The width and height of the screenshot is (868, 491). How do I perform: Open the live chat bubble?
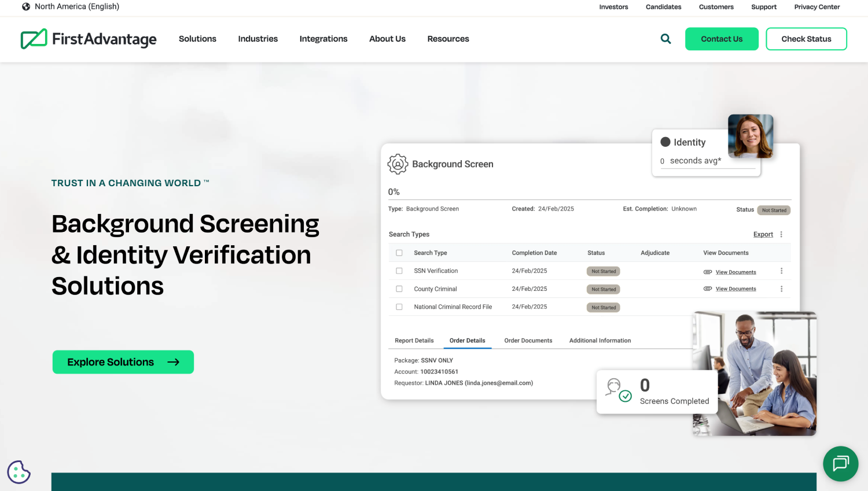coord(840,464)
